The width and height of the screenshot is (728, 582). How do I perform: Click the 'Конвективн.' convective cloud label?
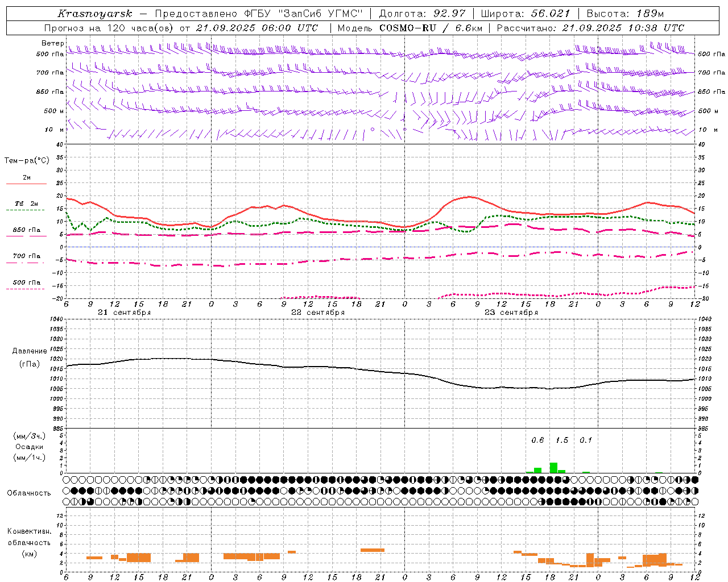pos(30,531)
